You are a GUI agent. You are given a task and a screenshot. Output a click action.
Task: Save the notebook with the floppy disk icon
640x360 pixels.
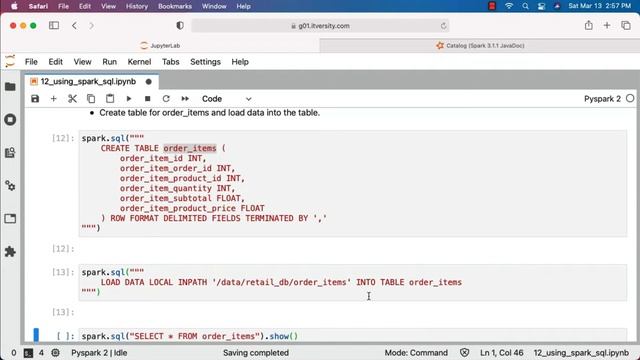coord(35,99)
